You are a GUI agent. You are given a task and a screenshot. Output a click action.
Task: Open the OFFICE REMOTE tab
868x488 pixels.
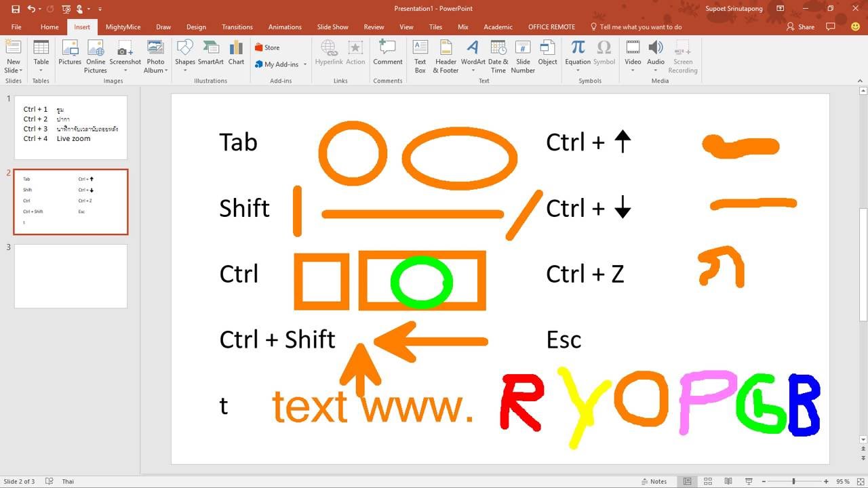(x=552, y=27)
